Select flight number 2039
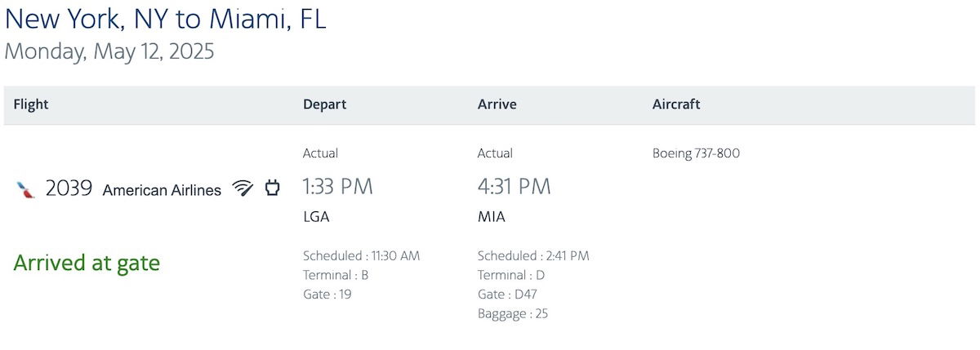The image size is (980, 350). pyautogui.click(x=69, y=189)
